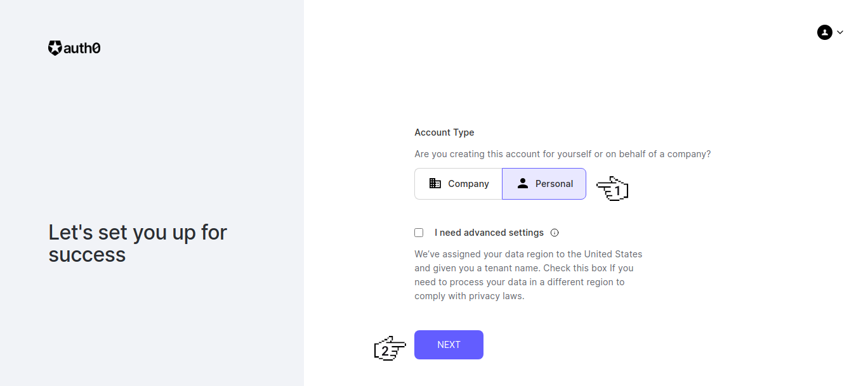Click the person silhouette icon on Personal

point(523,183)
